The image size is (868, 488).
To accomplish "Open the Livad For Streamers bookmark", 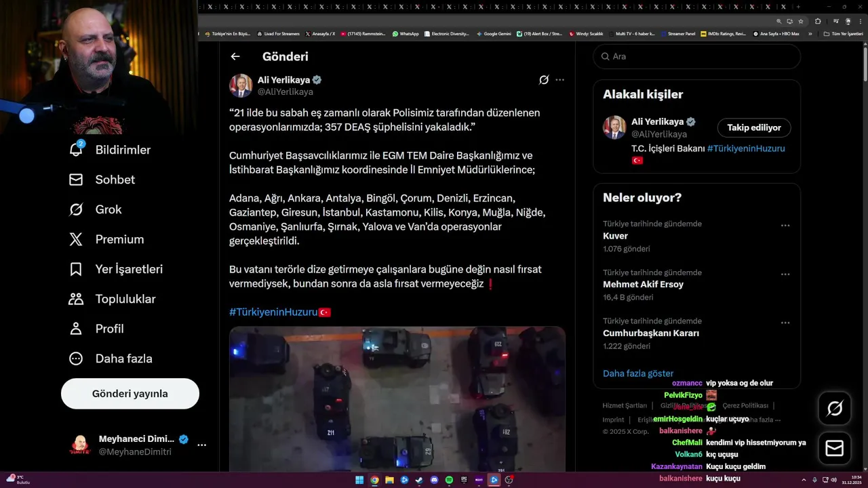I will tap(278, 34).
